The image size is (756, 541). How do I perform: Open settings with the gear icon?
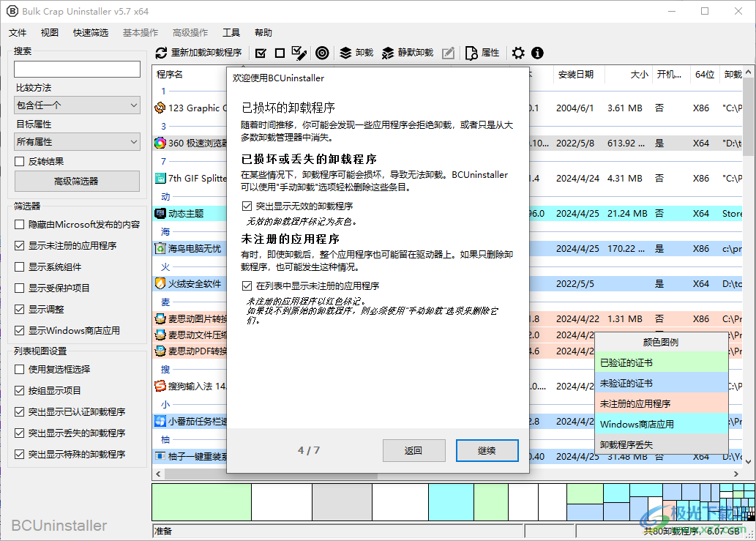[518, 53]
